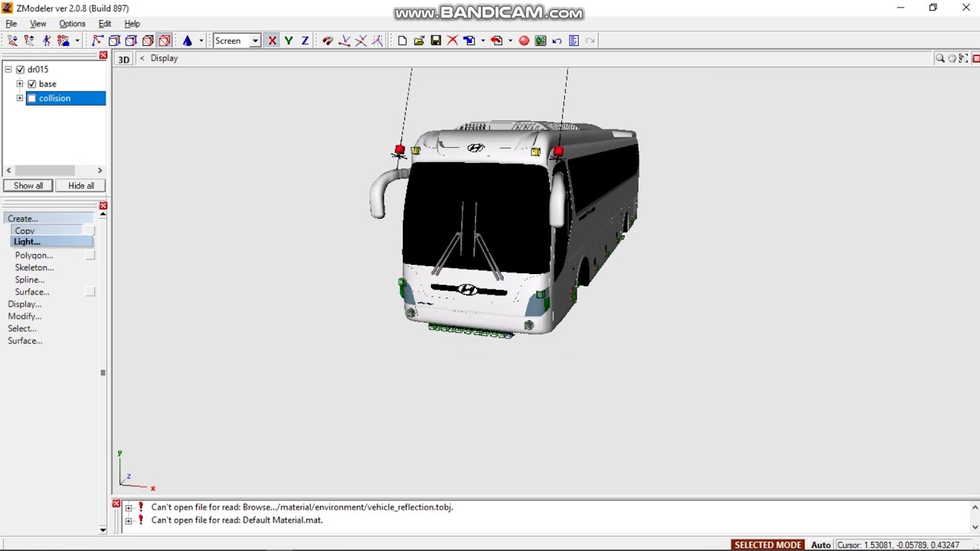Screen dimensions: 980x551
Task: Click the second blue wireframe cube icon
Action: tap(132, 41)
